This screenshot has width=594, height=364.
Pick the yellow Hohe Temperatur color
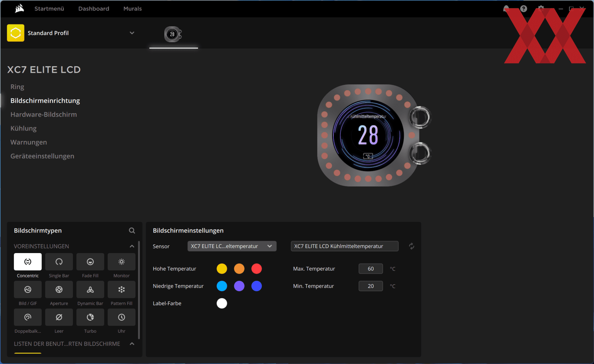tap(222, 269)
